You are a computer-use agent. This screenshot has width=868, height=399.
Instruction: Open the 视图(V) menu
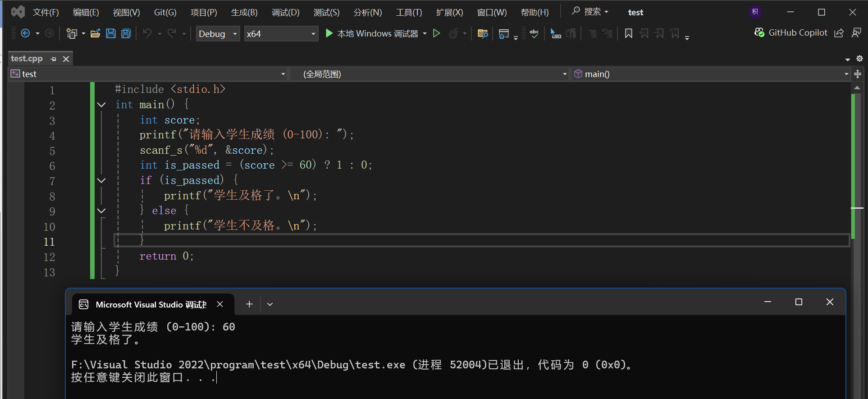point(126,12)
